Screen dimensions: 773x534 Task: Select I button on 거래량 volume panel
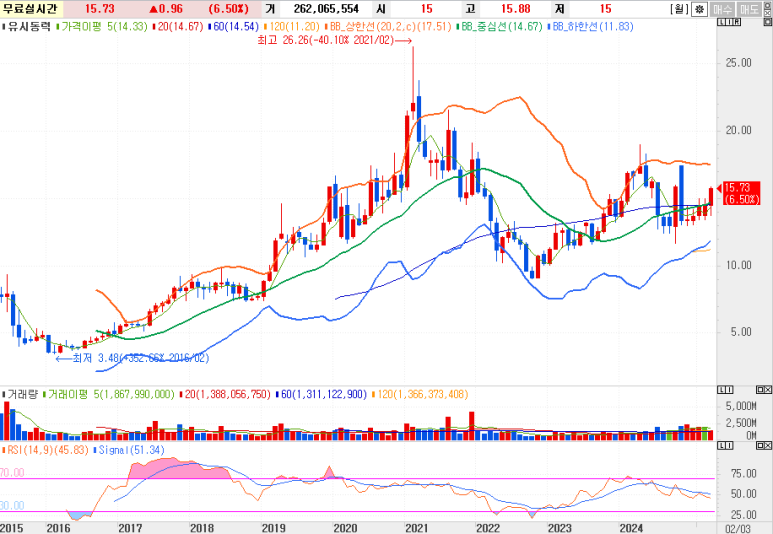point(729,390)
